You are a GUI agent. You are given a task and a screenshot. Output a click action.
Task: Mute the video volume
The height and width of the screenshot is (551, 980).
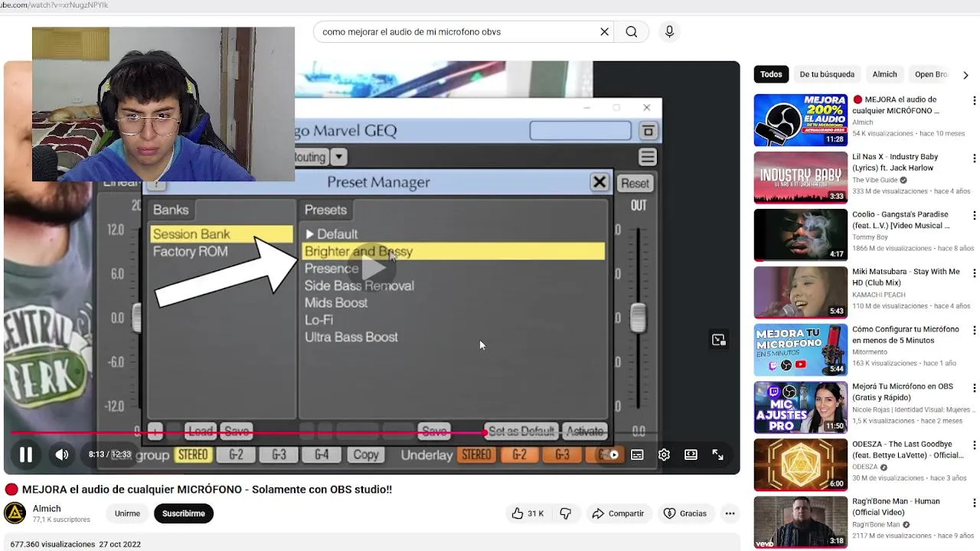62,455
